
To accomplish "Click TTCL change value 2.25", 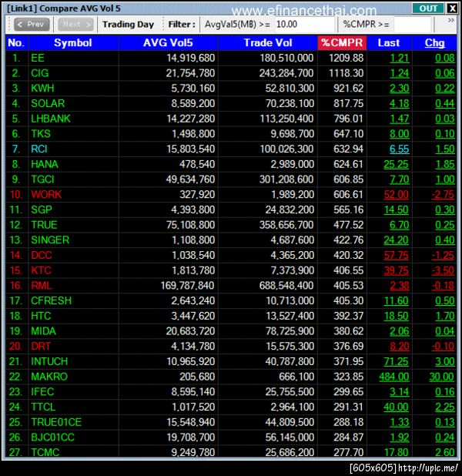I will (445, 407).
